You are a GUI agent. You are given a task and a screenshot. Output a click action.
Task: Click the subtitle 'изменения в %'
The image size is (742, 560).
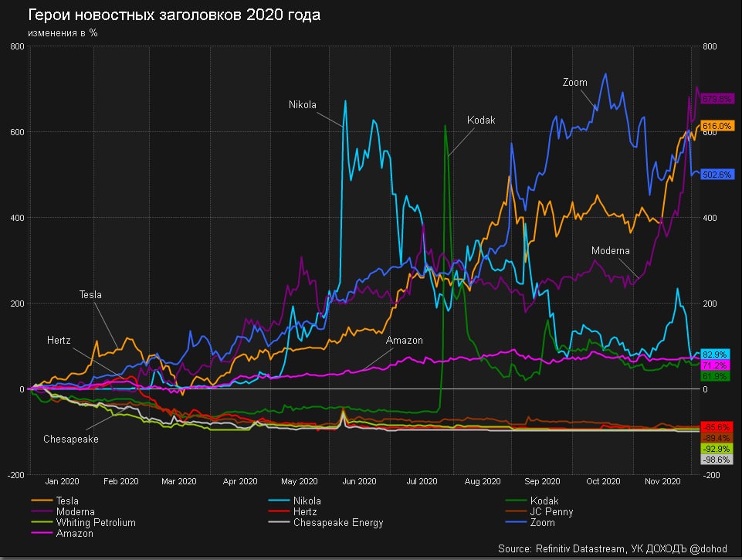(63, 32)
